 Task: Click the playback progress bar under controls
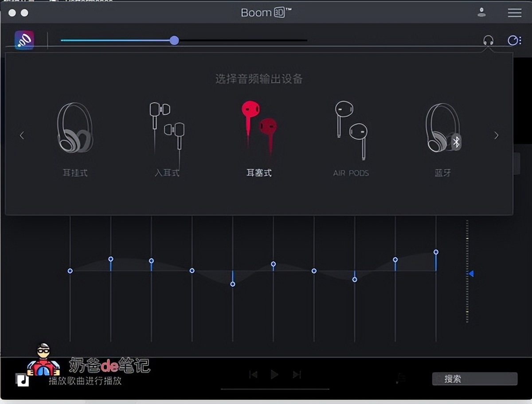click(275, 389)
